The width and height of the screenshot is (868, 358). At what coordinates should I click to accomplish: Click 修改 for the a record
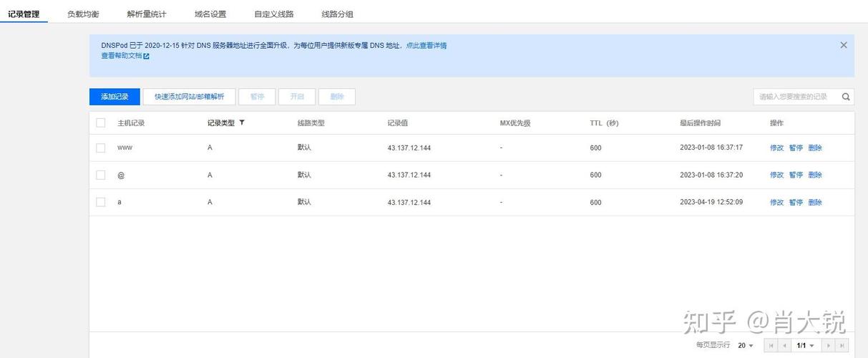777,203
